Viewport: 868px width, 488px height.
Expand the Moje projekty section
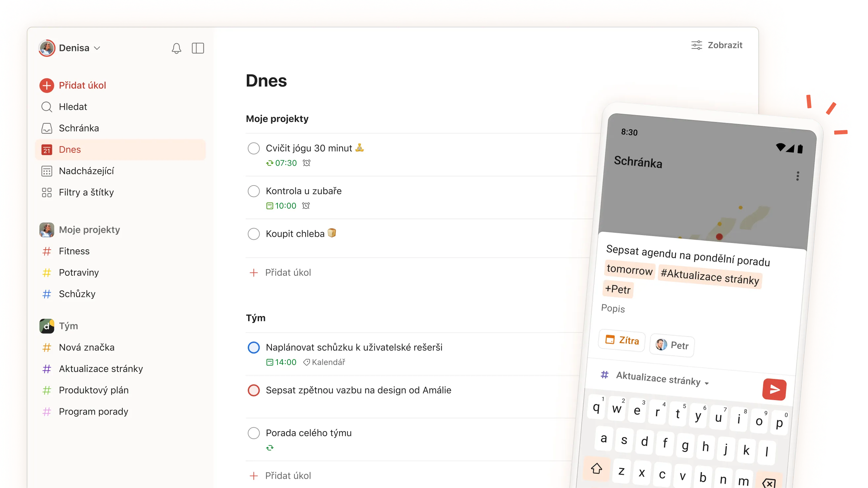89,229
